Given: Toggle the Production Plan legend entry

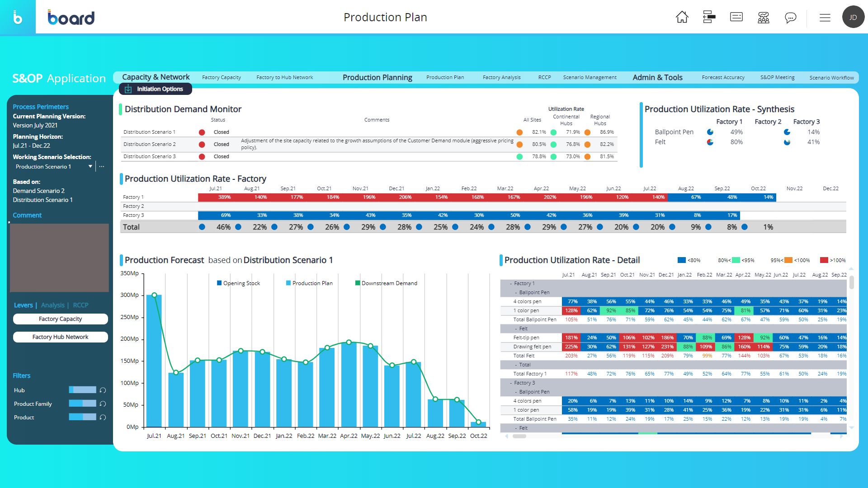Looking at the screenshot, I should click(x=309, y=283).
